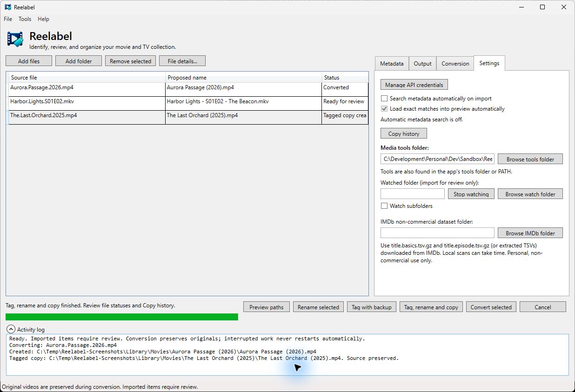
Task: Click 'Tag, rename and copy finished' status text
Action: tap(90, 306)
